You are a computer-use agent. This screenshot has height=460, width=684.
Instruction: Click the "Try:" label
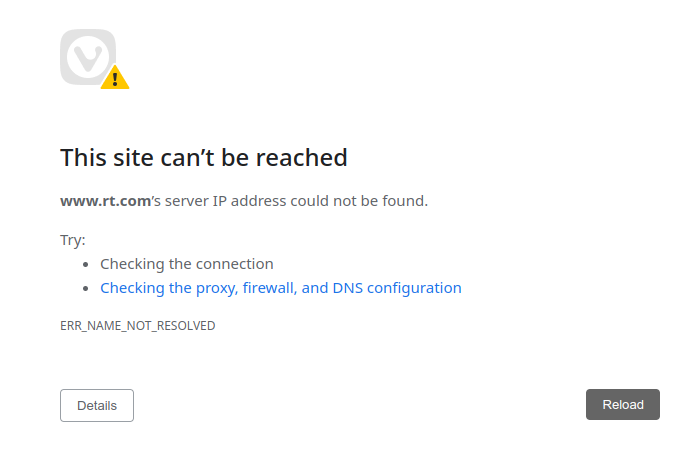(73, 240)
